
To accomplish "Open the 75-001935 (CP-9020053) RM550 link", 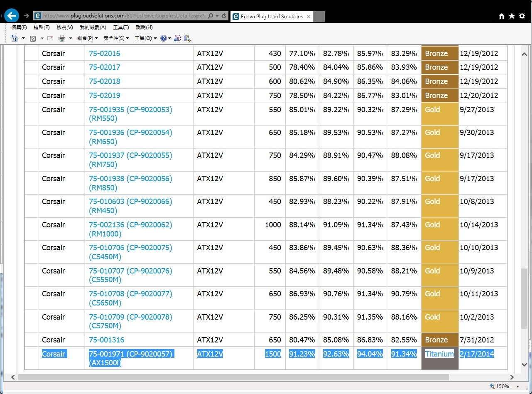I will [x=130, y=114].
